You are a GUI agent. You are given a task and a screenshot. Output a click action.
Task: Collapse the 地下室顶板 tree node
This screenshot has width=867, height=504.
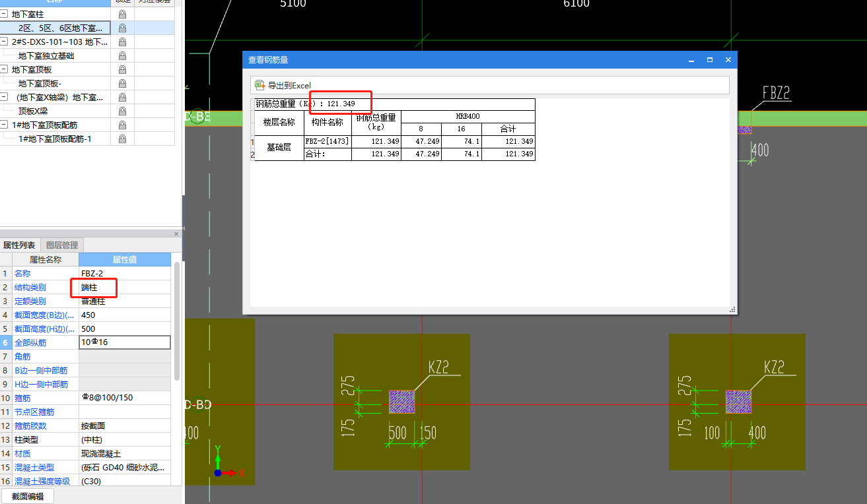pyautogui.click(x=5, y=69)
